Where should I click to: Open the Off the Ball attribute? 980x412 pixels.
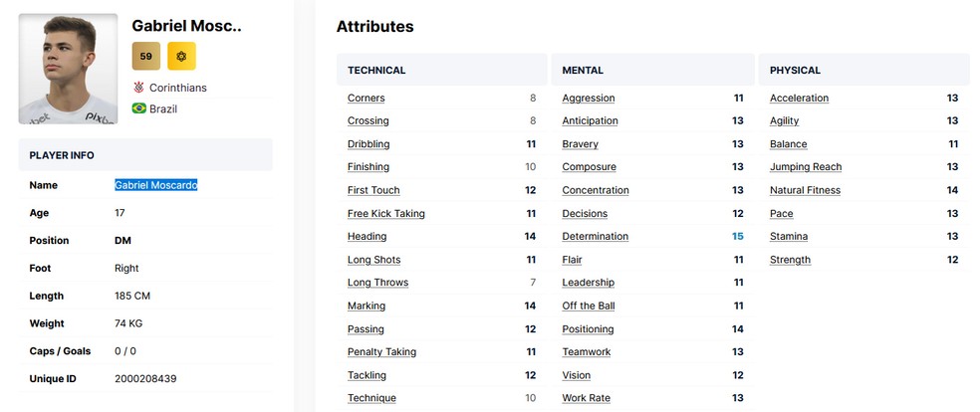[x=588, y=307]
